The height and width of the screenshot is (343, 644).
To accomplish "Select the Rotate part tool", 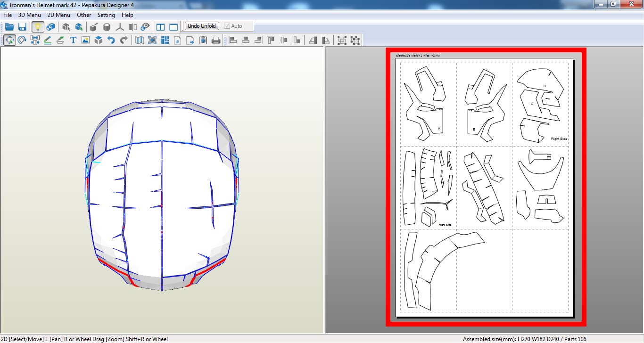I will (22, 40).
